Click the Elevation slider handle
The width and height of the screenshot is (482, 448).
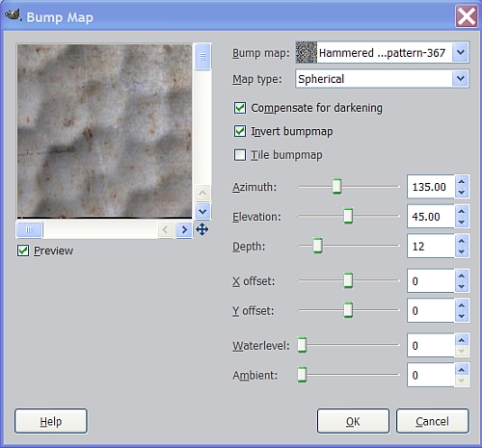[348, 216]
